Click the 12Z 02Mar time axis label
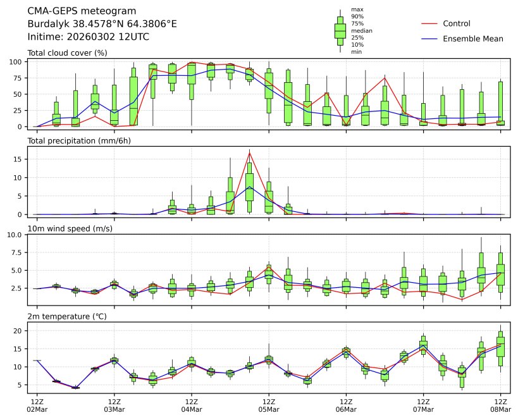The image size is (518, 420). 37,405
